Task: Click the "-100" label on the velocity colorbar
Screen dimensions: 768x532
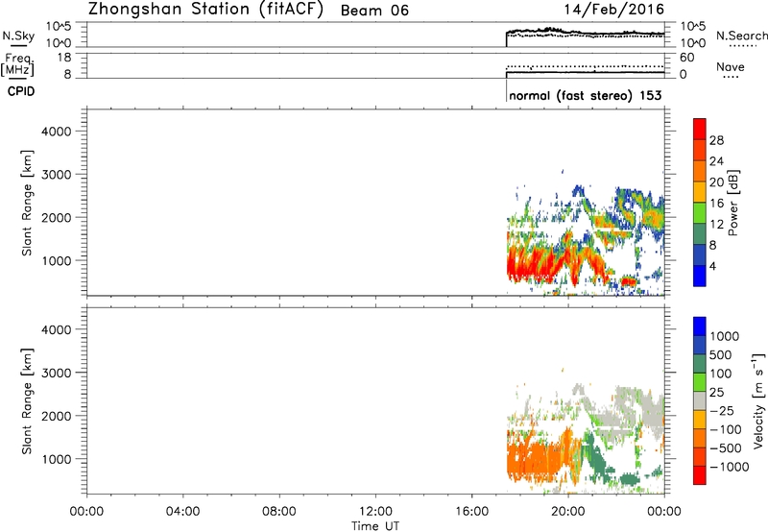Action: pyautogui.click(x=726, y=429)
